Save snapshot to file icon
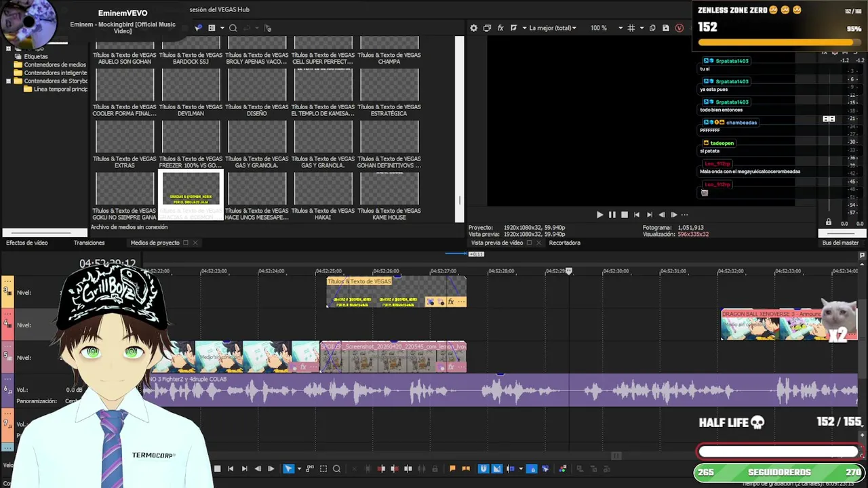The image size is (868, 488). click(x=666, y=28)
